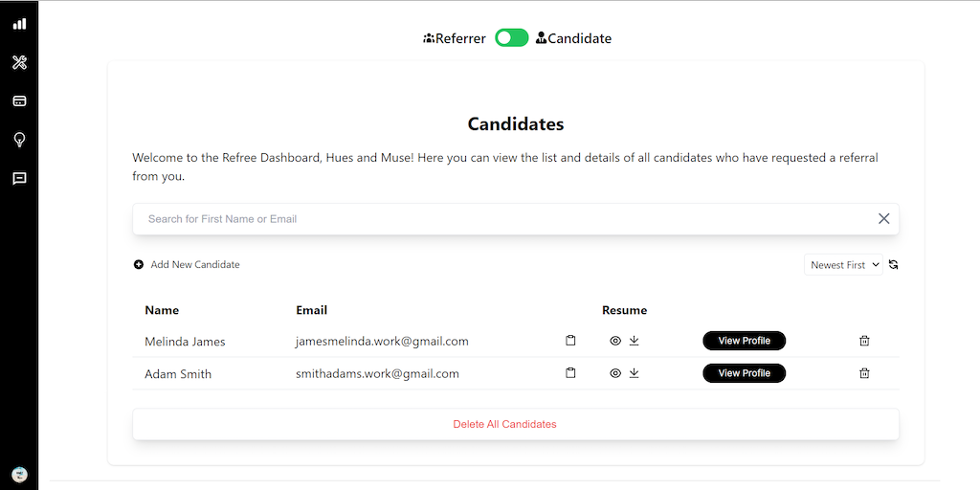Open the Newest First sort dropdown
The width and height of the screenshot is (980, 490).
click(843, 265)
